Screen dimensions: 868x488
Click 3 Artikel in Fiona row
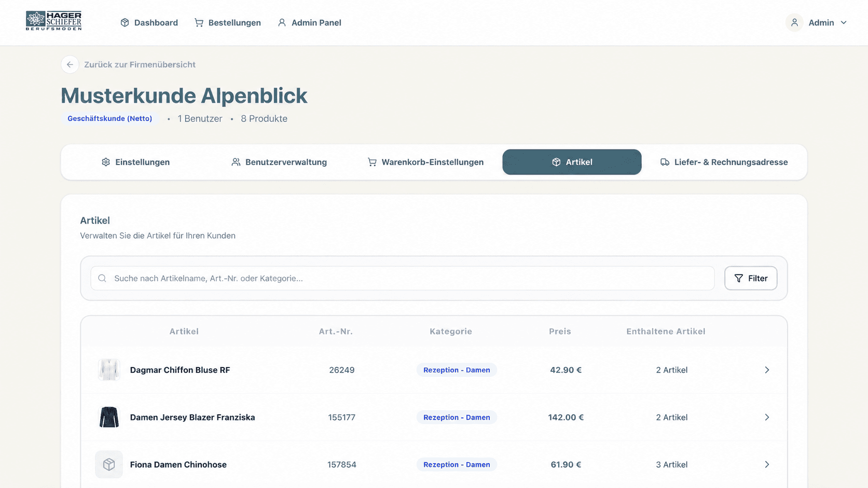(672, 465)
